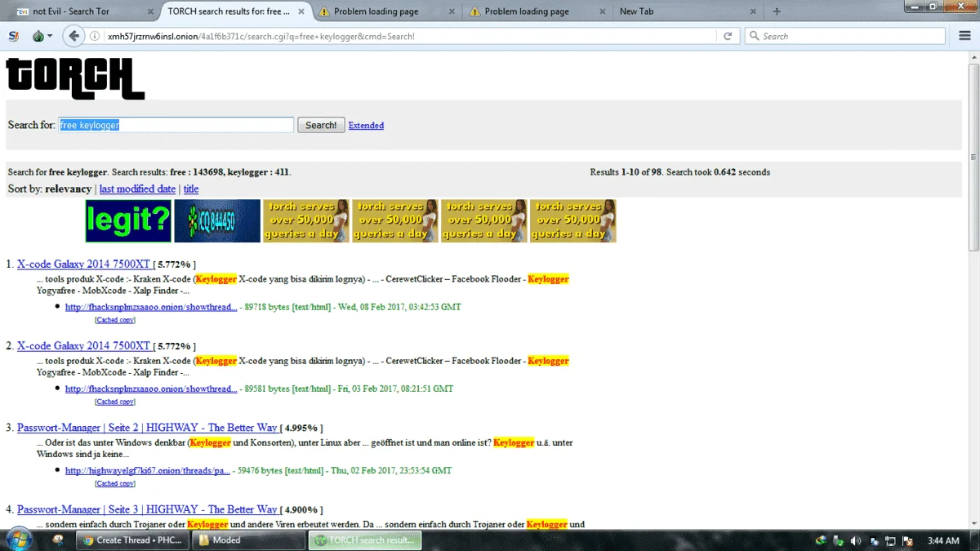Close the New Tab tab
This screenshot has height=551, width=980.
point(755,11)
